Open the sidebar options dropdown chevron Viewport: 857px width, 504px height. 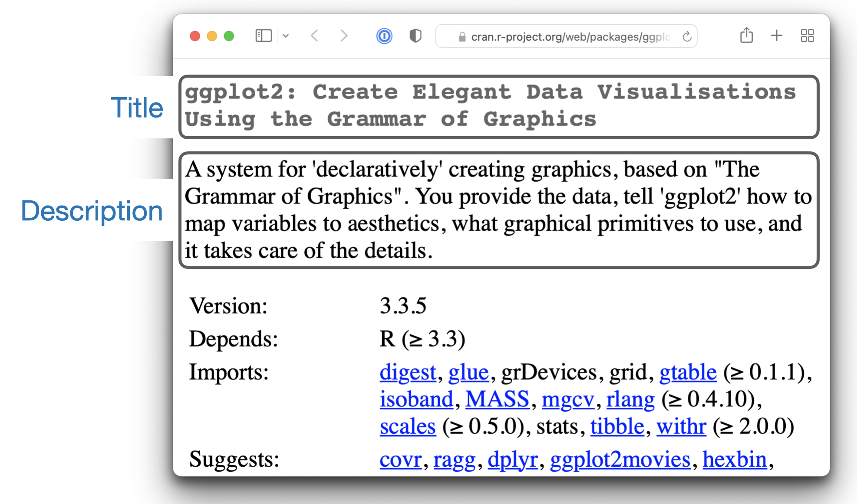click(x=286, y=36)
